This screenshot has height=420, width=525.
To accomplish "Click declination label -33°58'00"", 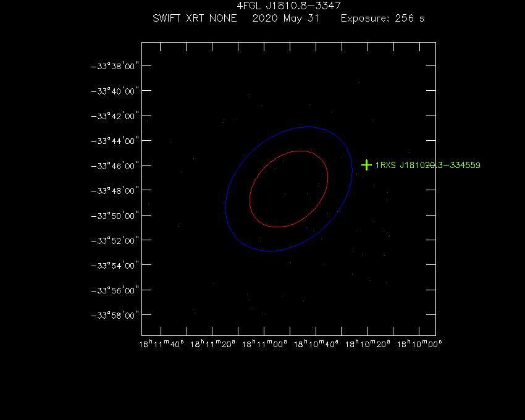I will (115, 316).
